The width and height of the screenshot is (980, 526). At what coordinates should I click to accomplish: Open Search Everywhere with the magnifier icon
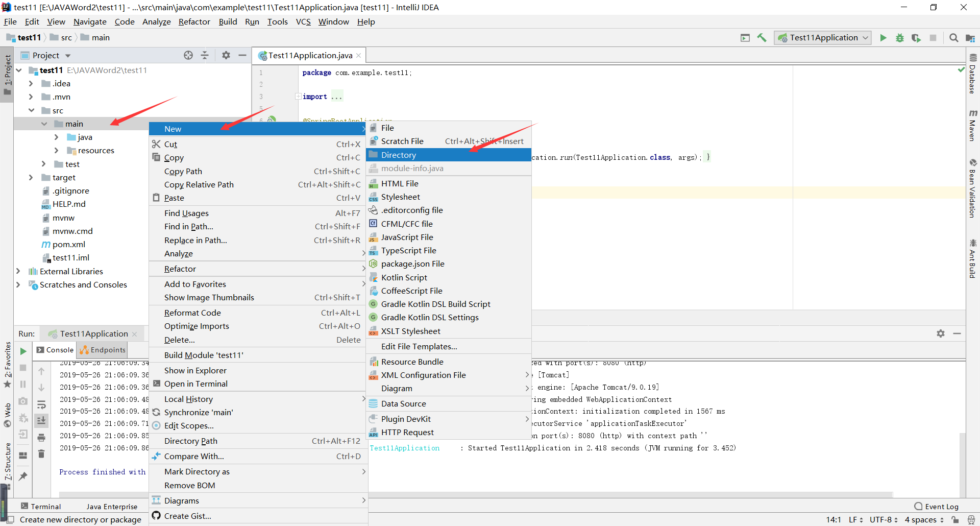tap(953, 38)
